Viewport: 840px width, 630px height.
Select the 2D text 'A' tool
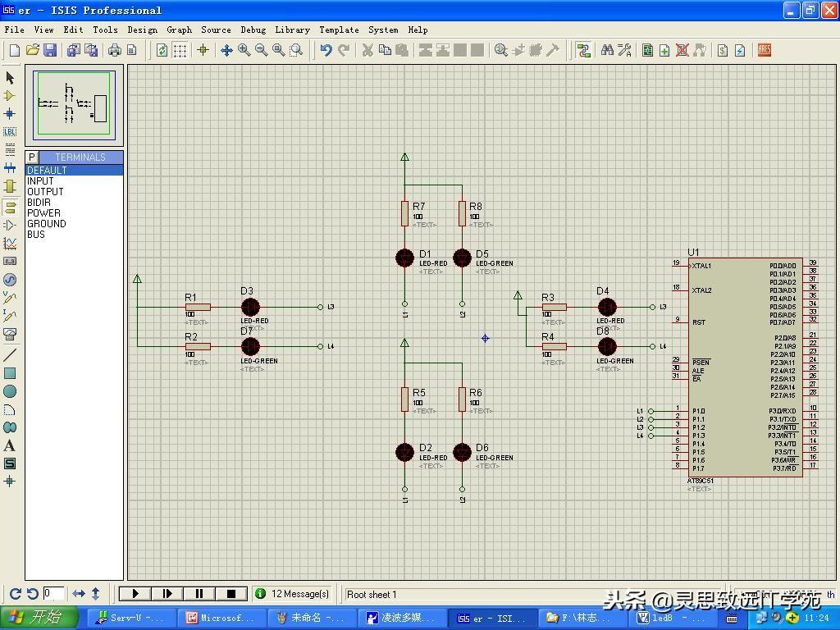(x=10, y=445)
